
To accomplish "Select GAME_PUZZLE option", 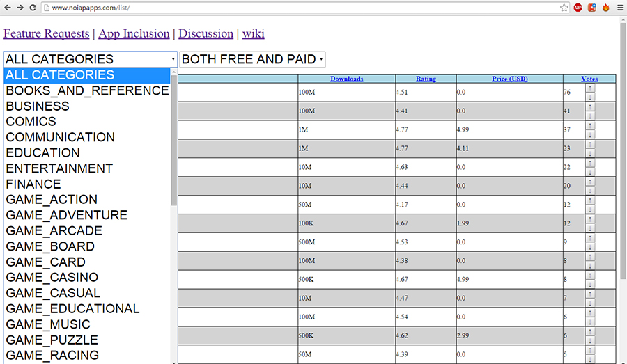I will [x=87, y=340].
